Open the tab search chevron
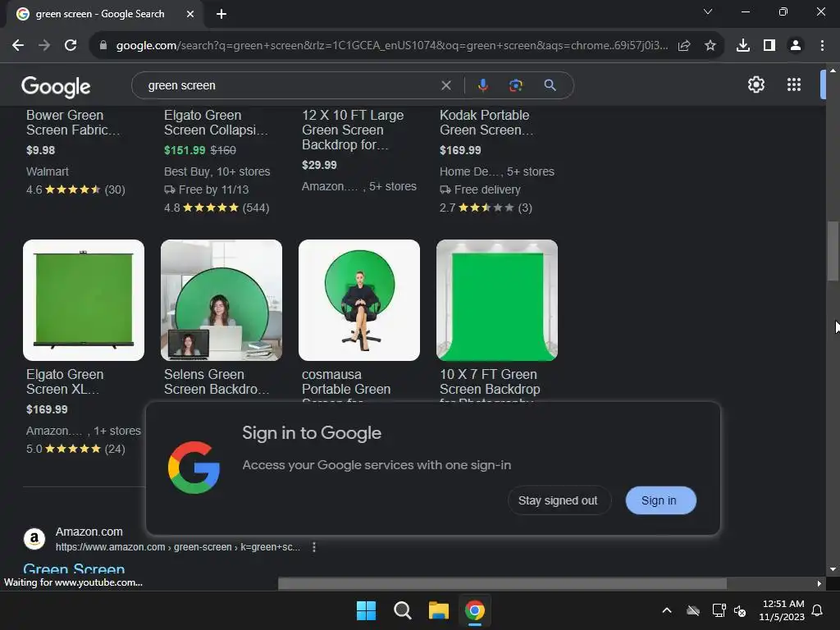840x630 pixels. [x=708, y=11]
